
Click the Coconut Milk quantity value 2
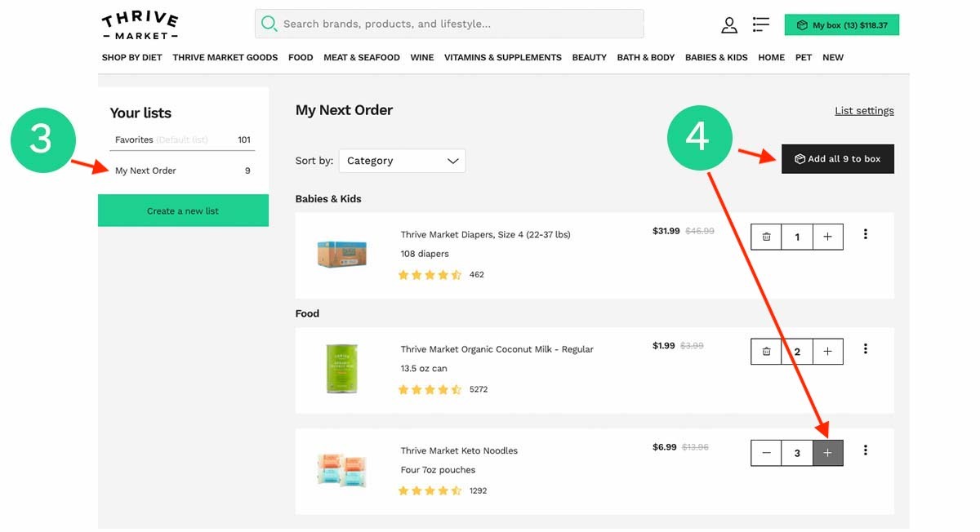click(797, 352)
